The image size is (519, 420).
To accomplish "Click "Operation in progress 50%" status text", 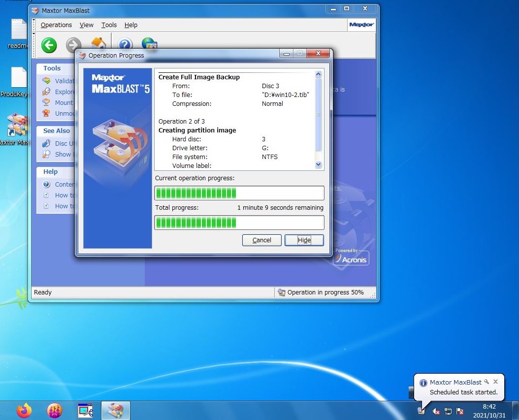I will click(325, 292).
